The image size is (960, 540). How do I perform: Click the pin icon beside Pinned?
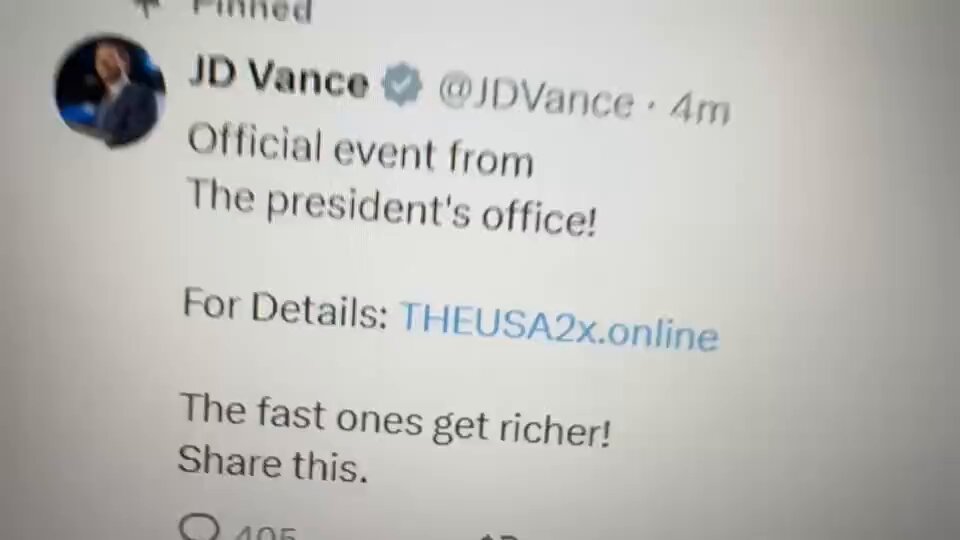point(147,6)
